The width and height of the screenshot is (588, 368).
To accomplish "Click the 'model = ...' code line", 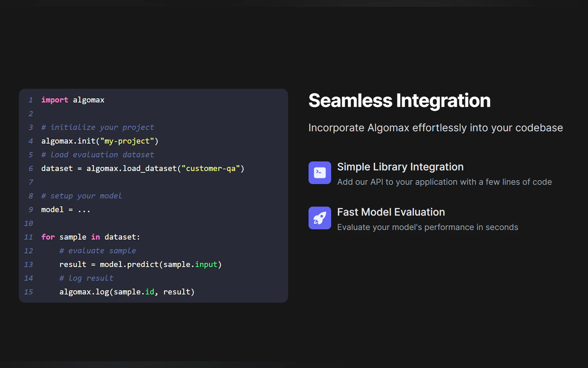I will (x=66, y=209).
